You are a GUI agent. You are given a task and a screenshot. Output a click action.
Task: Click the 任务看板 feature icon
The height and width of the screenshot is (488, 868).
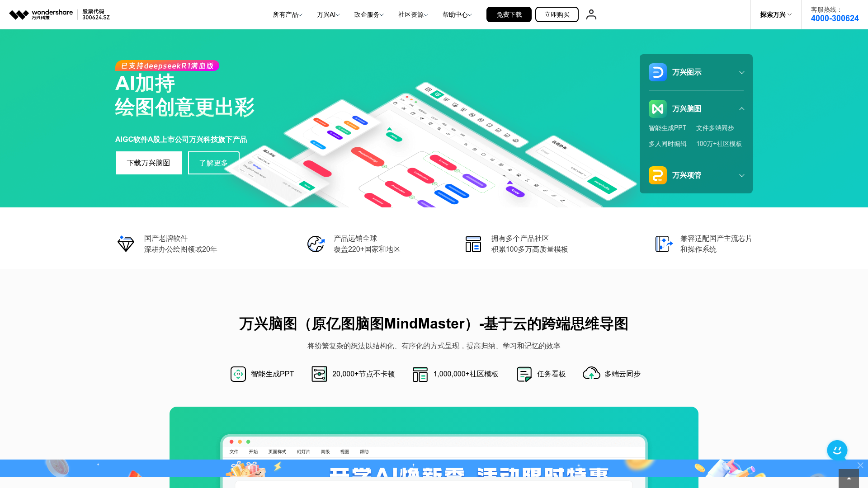(524, 374)
